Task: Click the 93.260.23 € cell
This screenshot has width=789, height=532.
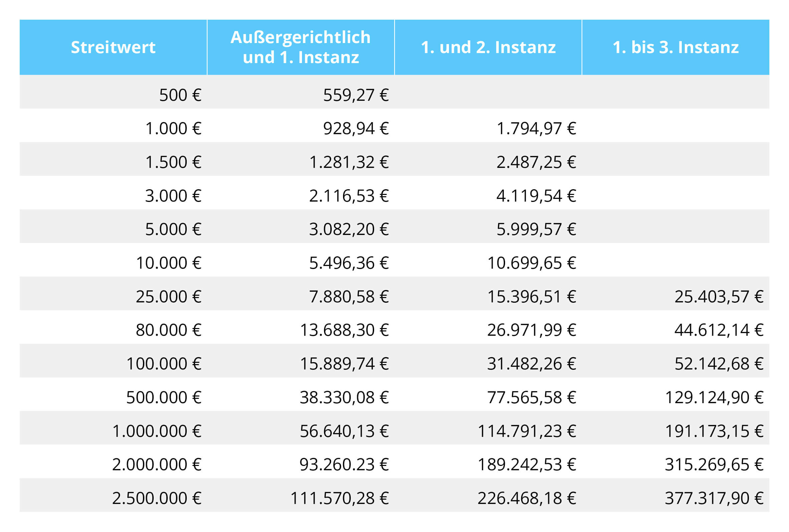Action: tap(344, 465)
